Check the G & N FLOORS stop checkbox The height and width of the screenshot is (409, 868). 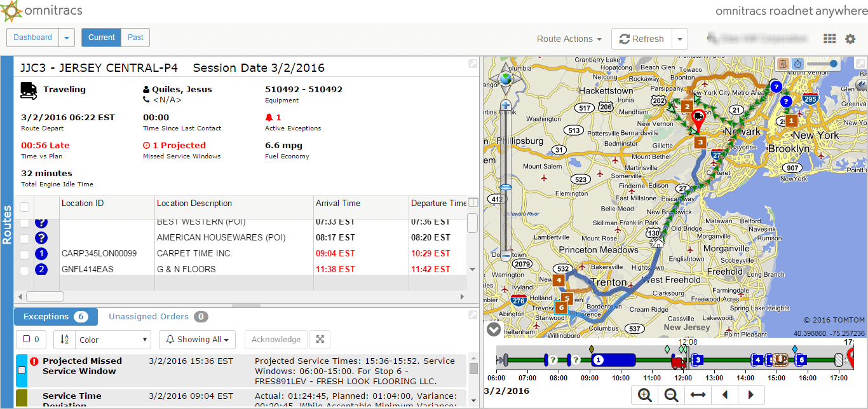(x=24, y=269)
